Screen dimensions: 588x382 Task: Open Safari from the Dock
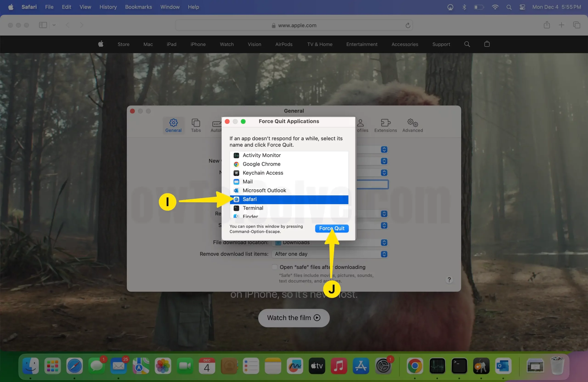74,365
